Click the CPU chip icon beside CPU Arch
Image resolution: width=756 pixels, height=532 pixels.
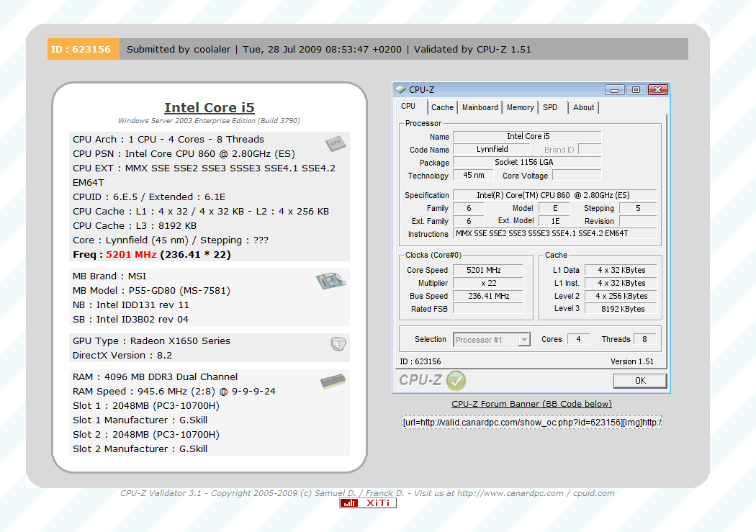[x=336, y=143]
